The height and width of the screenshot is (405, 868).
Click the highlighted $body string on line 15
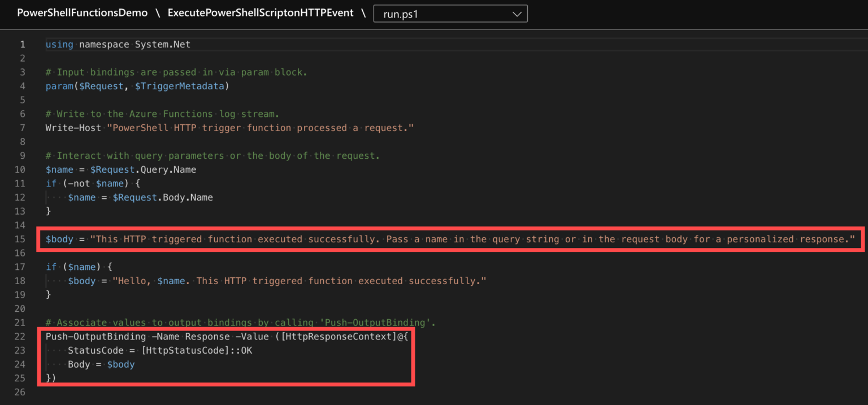click(x=472, y=239)
